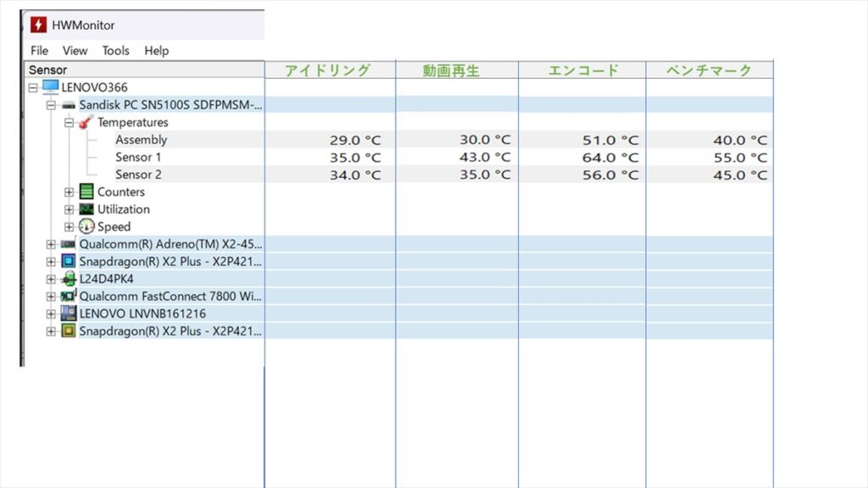Click the LENOVO LNVNB161216 motherboard icon
This screenshot has width=868, height=488.
(69, 313)
